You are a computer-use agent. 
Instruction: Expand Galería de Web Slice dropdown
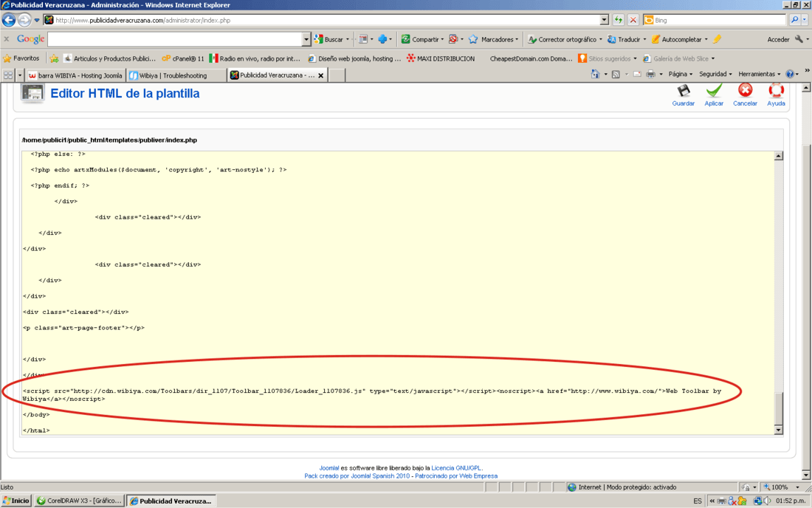[712, 58]
